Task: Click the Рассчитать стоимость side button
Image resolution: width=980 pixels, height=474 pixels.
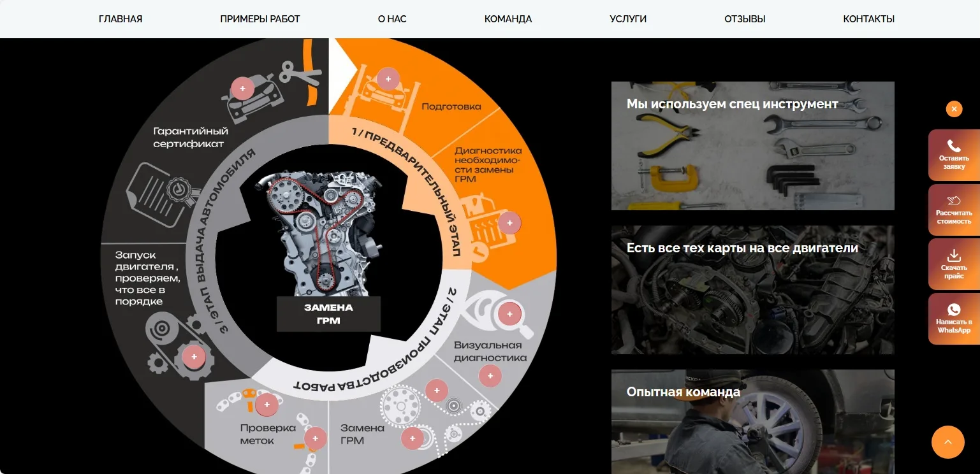Action: (x=954, y=210)
